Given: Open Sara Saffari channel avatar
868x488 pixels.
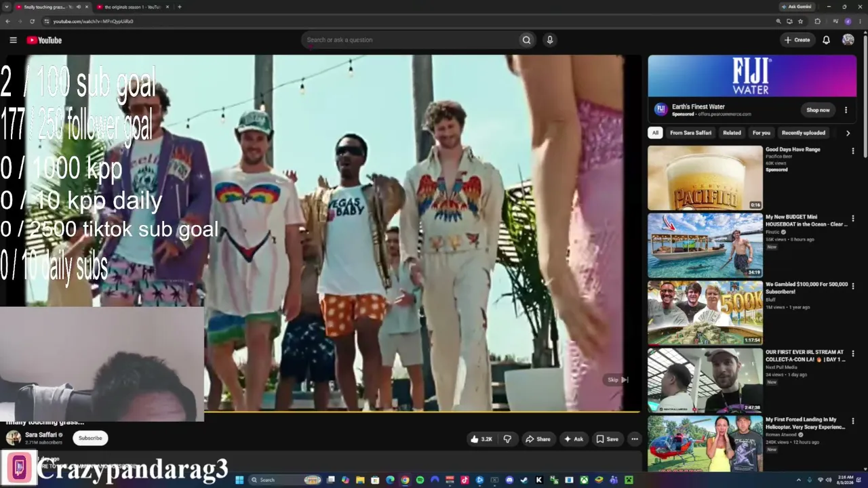Looking at the screenshot, I should click(14, 438).
